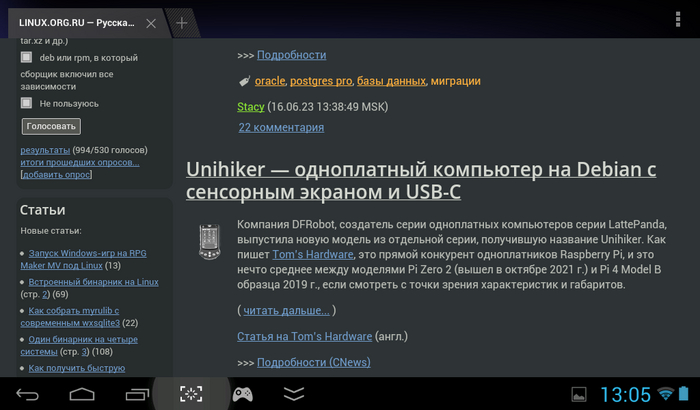Open the oracle tag
The image size is (700, 410).
[270, 81]
